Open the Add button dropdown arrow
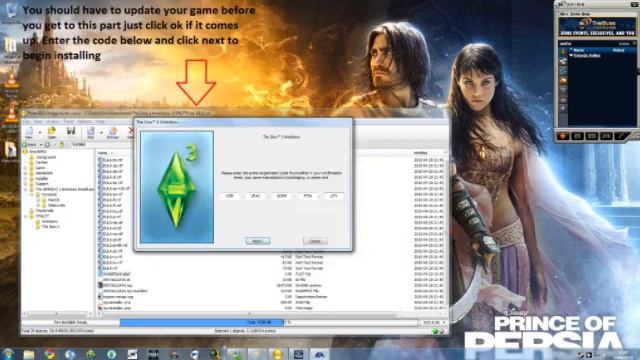The height and width of the screenshot is (360, 640). (101, 133)
